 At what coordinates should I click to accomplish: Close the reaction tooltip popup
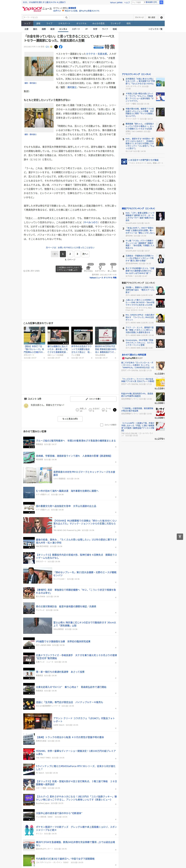[80, 267]
